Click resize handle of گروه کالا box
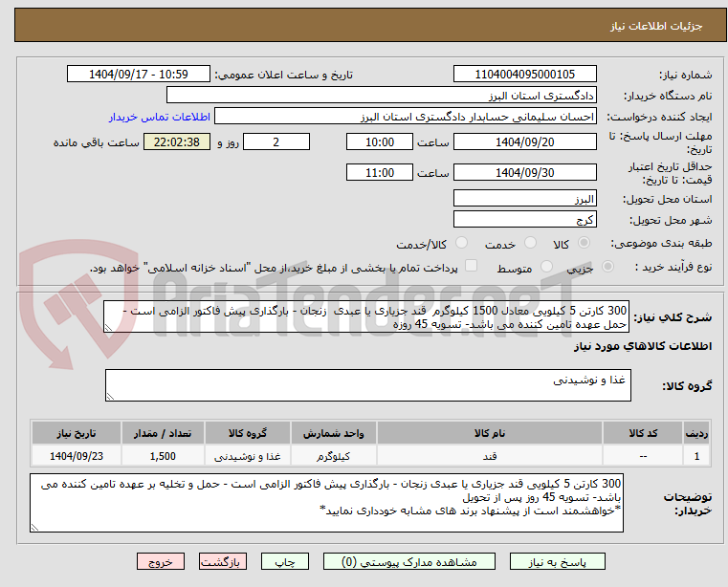The height and width of the screenshot is (587, 728). 110,397
